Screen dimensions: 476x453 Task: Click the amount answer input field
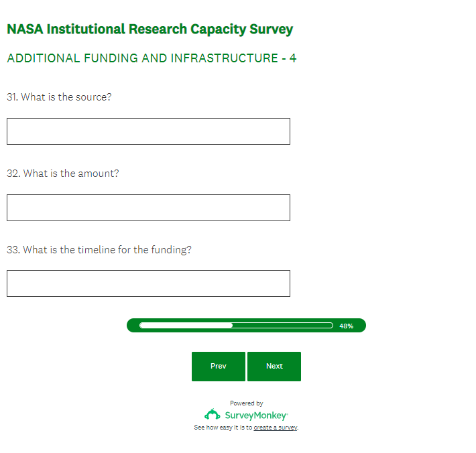click(148, 208)
